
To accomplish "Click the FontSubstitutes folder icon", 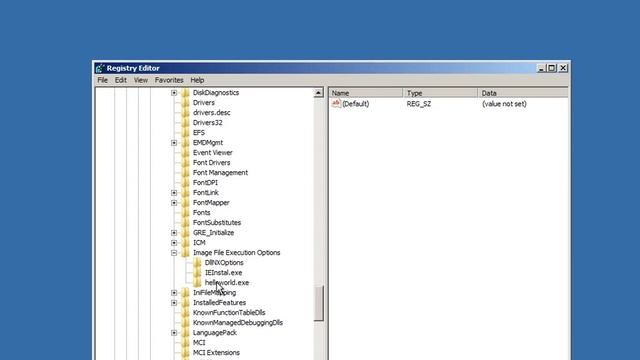I will [x=185, y=223].
